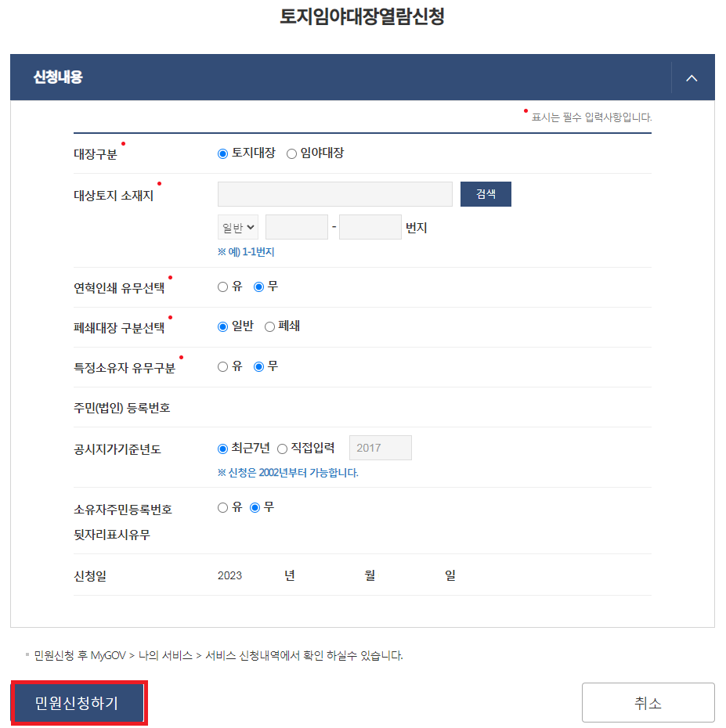This screenshot has height=728, width=726.
Task: Select the 최근7년 radio option
Action: click(222, 449)
